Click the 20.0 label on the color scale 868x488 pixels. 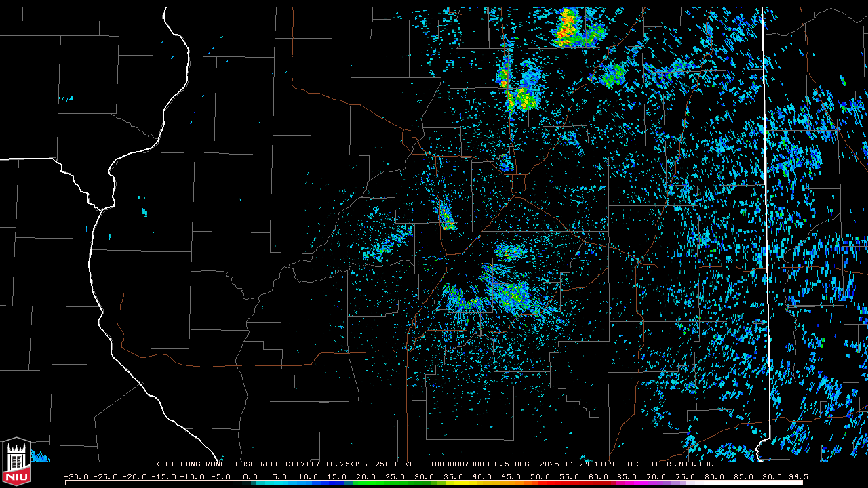pyautogui.click(x=366, y=477)
